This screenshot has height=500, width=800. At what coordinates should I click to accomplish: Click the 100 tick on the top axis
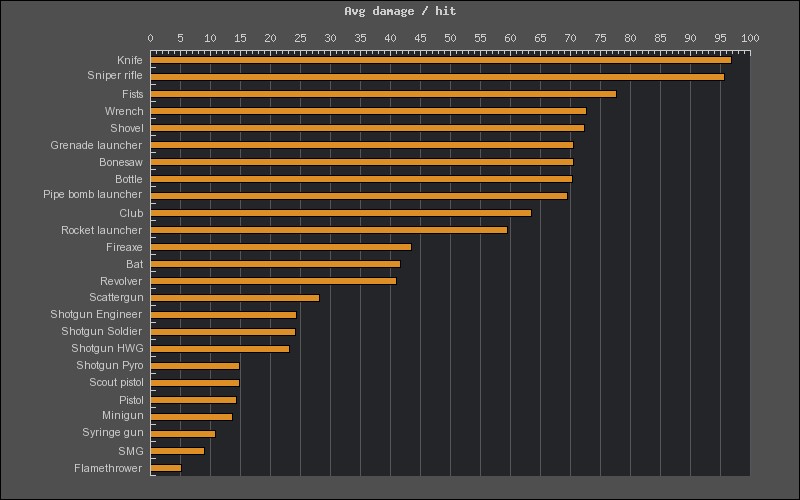(x=750, y=38)
